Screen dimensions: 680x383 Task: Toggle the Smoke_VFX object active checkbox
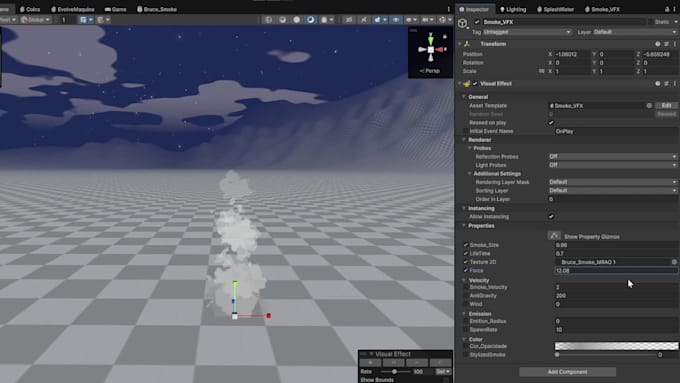click(x=477, y=22)
